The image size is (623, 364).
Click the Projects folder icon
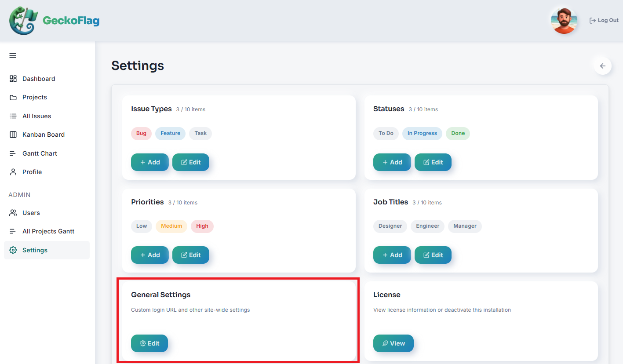pos(13,97)
